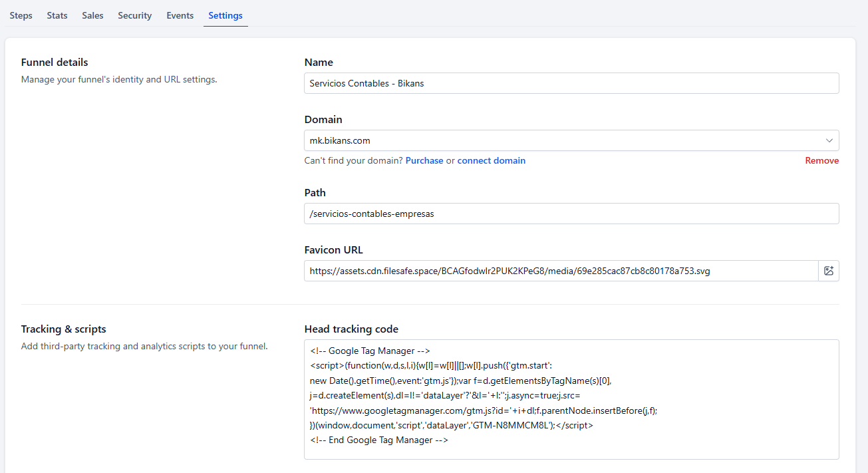The image size is (868, 473).
Task: Switch to the Steps tab
Action: click(21, 15)
